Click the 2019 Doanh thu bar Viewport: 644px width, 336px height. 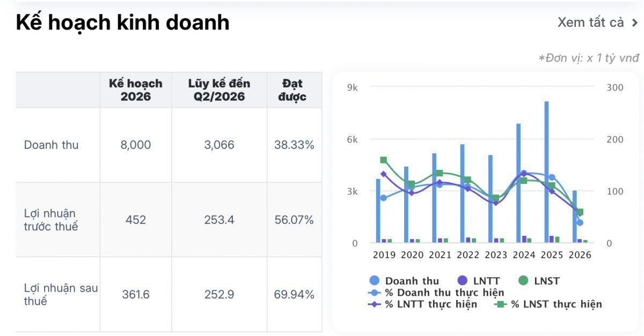tap(378, 211)
